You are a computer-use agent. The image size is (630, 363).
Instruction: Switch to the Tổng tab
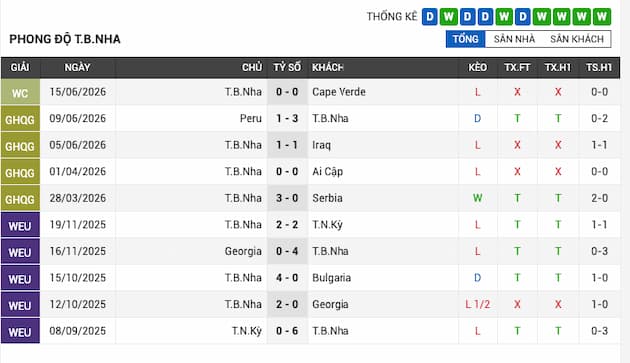coord(466,39)
